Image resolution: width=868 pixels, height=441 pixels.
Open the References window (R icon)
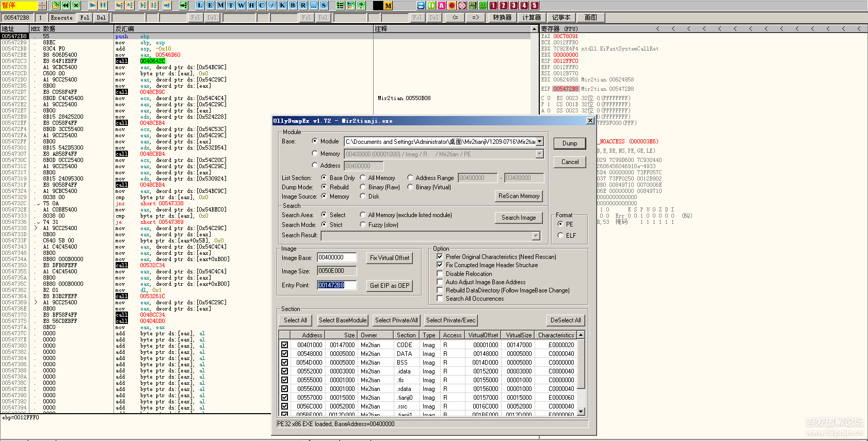point(303,5)
